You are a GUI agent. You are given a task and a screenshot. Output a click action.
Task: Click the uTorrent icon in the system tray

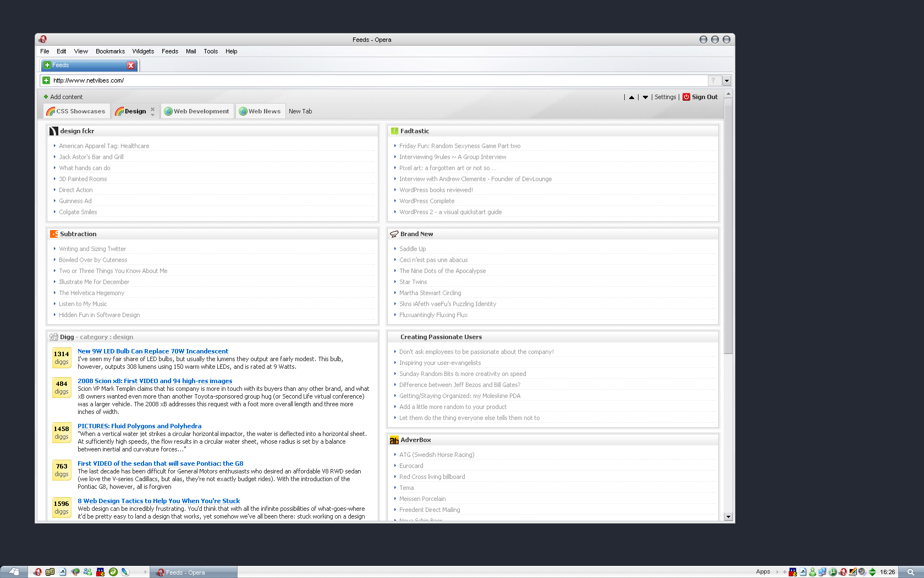point(833,572)
